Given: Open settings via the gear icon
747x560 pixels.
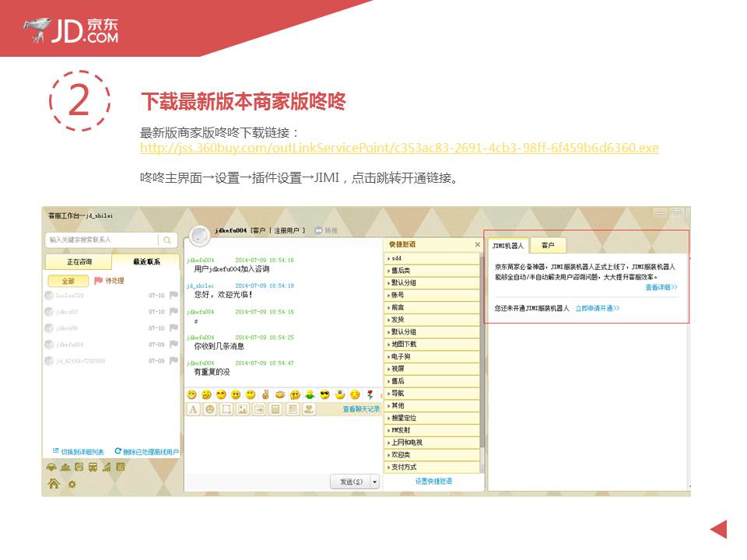Looking at the screenshot, I should click(72, 485).
